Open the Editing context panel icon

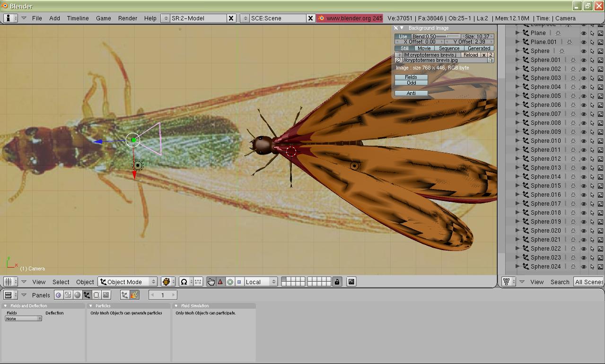(x=96, y=295)
